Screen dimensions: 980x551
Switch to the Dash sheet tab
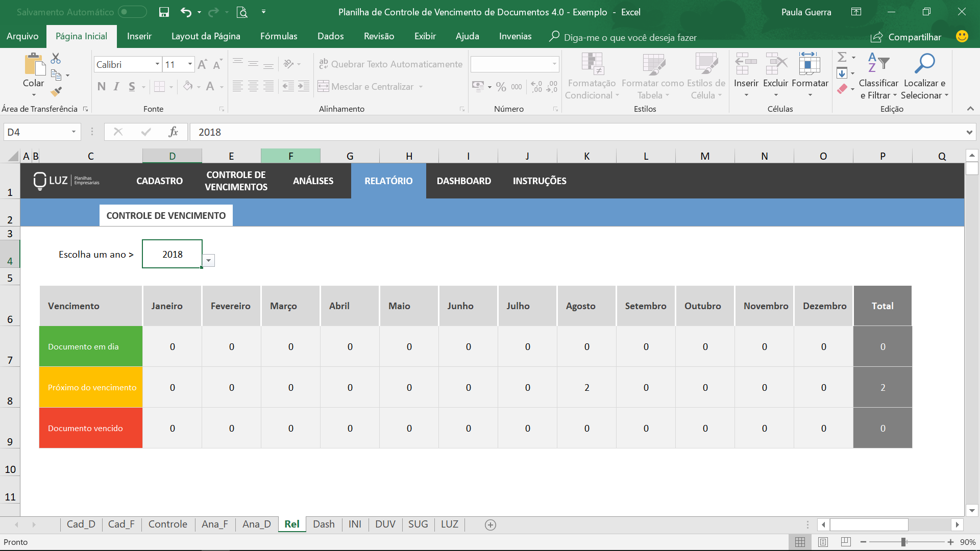tap(324, 524)
